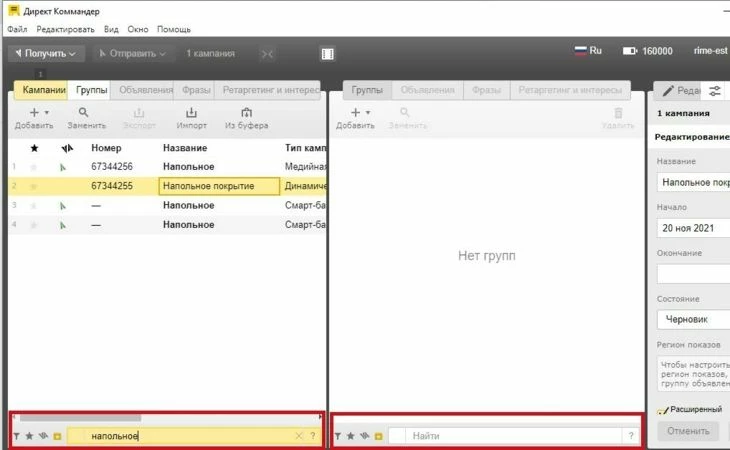Switch to the Кампании tab
This screenshot has height=450, width=730.
click(x=41, y=90)
